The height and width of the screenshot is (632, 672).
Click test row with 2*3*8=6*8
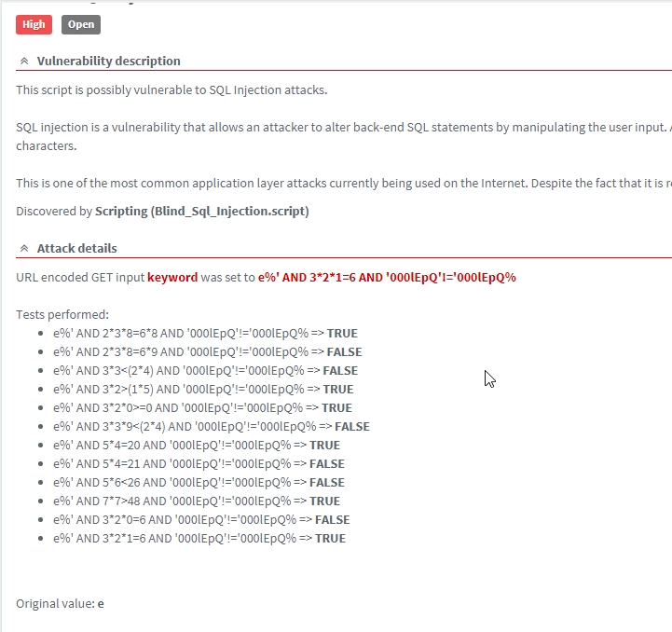(x=205, y=333)
